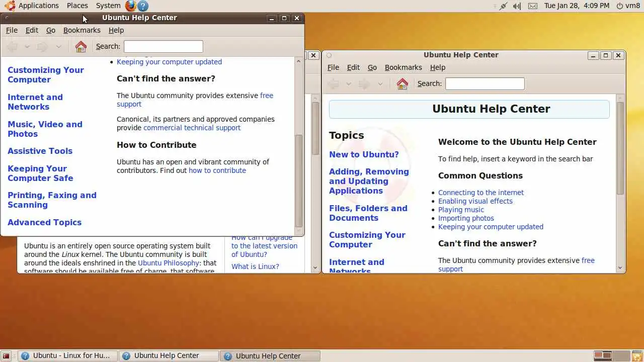Click Enabling visual effects link
Viewport: 644px width, 362px height.
(475, 201)
